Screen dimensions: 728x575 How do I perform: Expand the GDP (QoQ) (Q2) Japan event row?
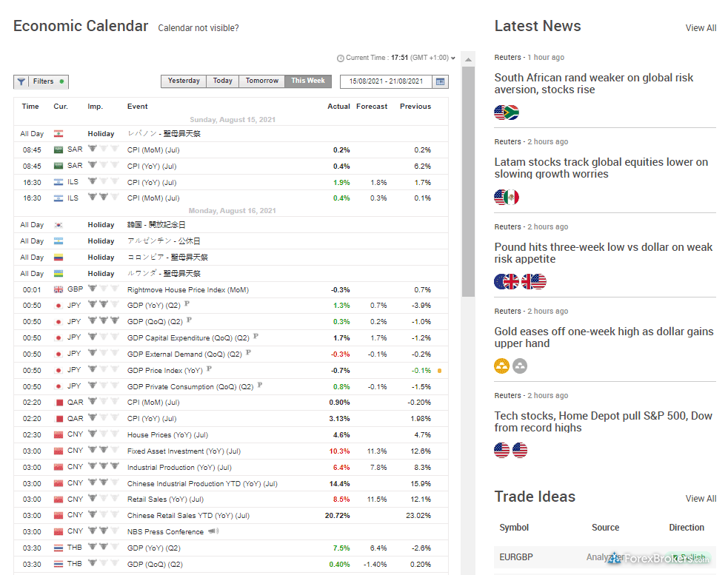[154, 322]
